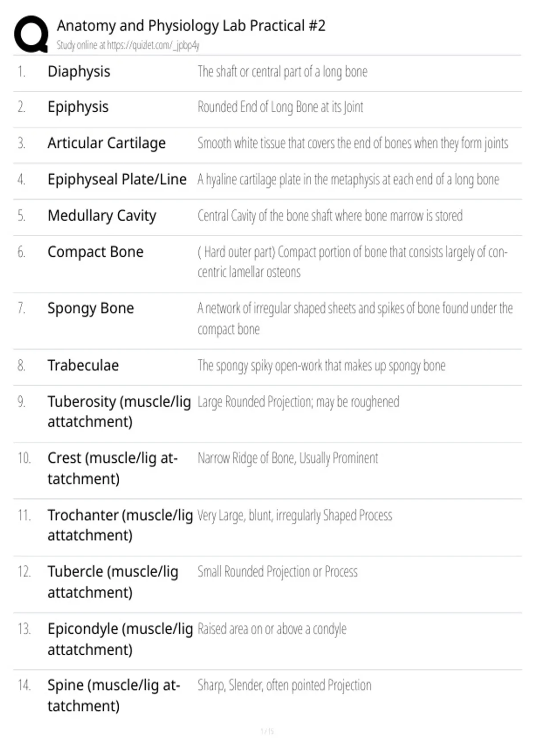Click the Tubercle (muscle/lig attachment) term
The image size is (534, 756).
click(113, 582)
